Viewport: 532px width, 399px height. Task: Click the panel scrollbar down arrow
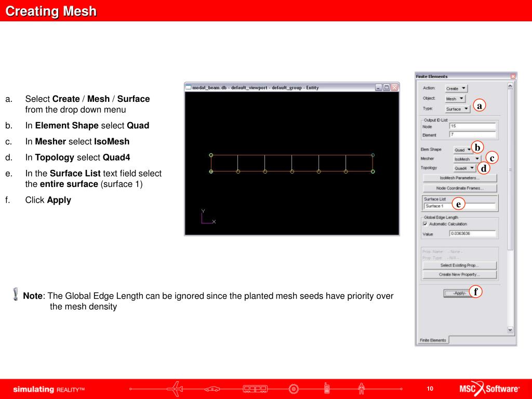click(x=510, y=329)
